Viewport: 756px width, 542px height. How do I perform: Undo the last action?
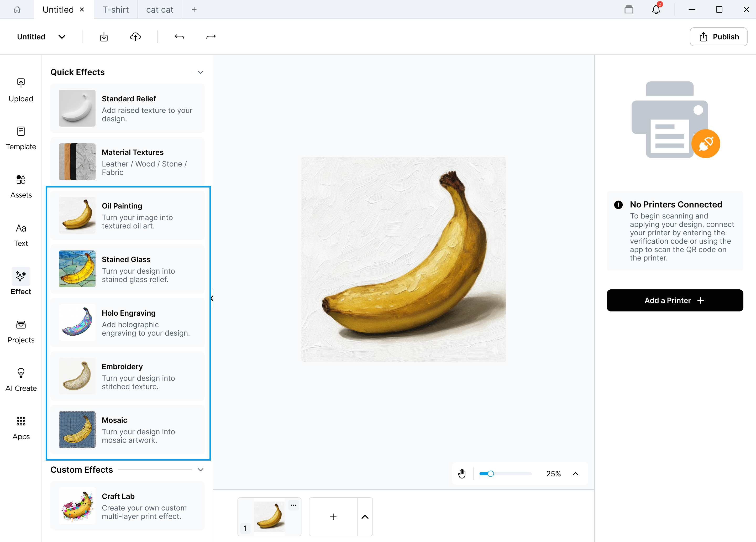coord(179,37)
